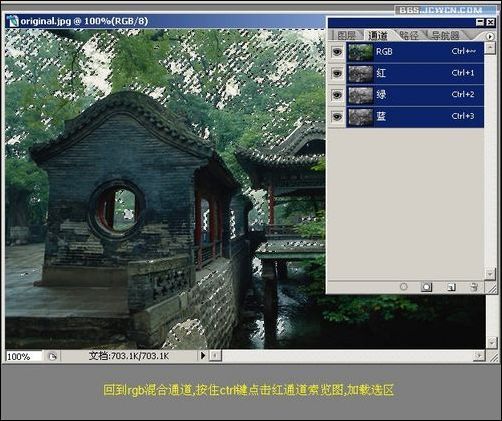Screen dimensions: 502x421
Task: Switch to the Paths (路径) tab
Action: point(409,35)
